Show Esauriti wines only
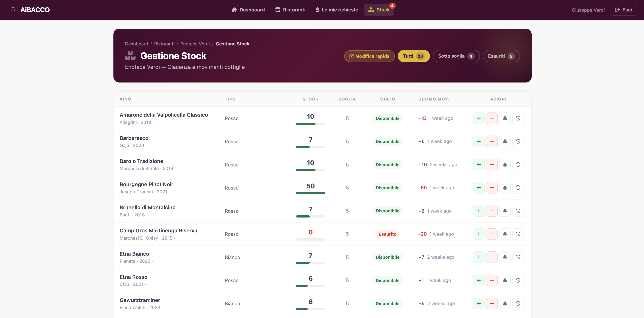 coord(501,56)
